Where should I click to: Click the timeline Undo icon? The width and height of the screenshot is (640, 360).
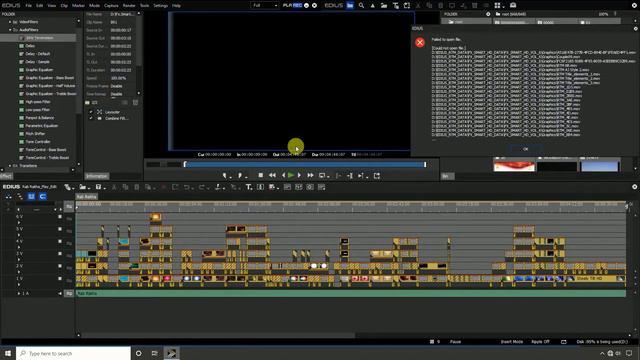tap(187, 187)
